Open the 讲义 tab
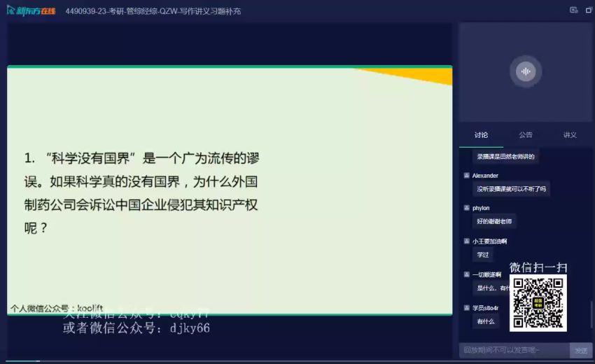The height and width of the screenshot is (364, 595). tap(570, 135)
